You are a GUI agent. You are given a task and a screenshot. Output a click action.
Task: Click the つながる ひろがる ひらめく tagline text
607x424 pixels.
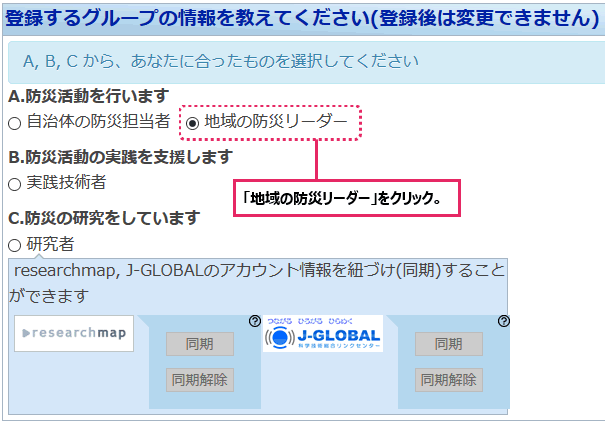pyautogui.click(x=322, y=320)
